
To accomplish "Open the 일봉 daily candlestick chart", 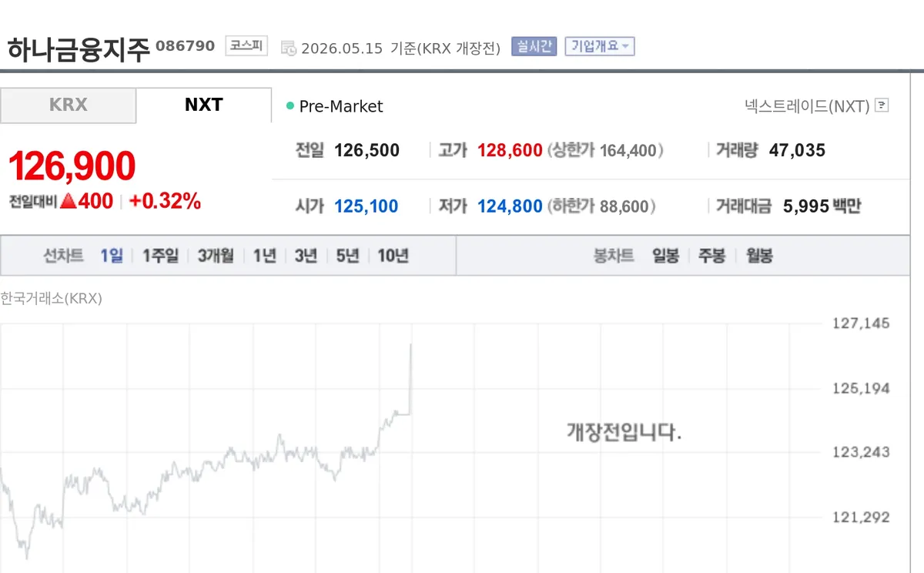I will (665, 256).
